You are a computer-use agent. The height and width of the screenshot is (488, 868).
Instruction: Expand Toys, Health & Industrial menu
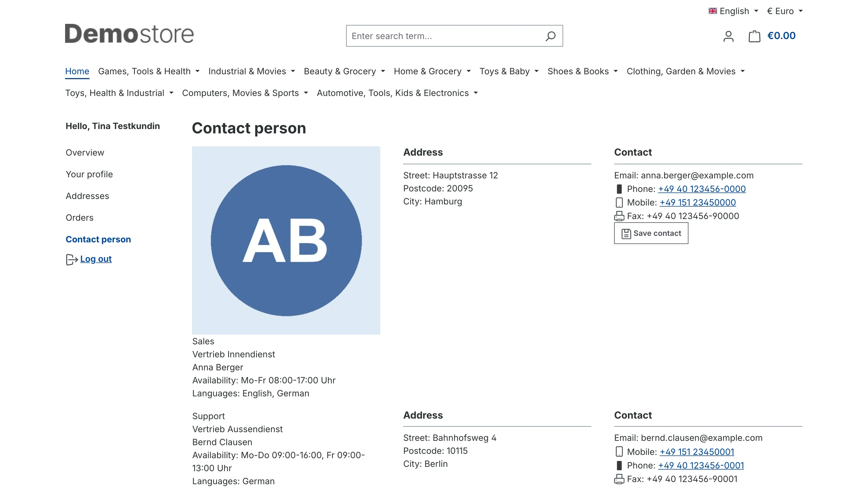[x=119, y=93]
